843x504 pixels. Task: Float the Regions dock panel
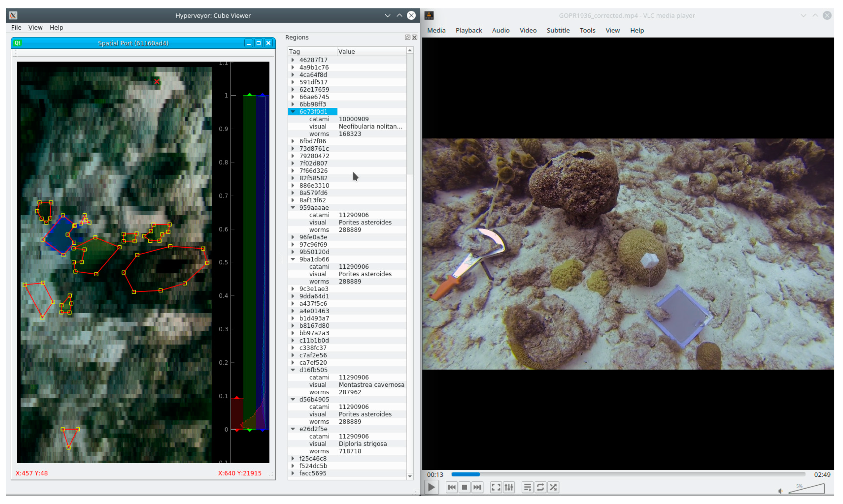407,37
